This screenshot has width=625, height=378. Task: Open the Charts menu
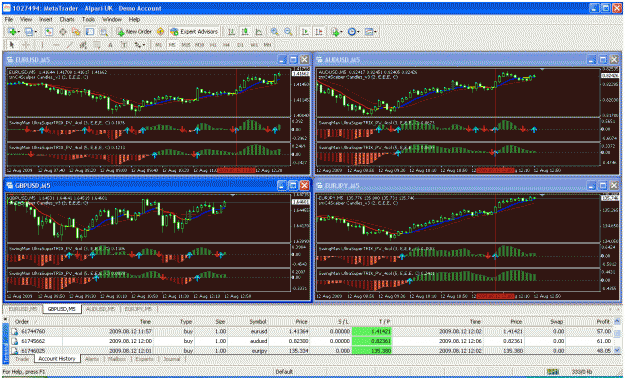coord(67,19)
